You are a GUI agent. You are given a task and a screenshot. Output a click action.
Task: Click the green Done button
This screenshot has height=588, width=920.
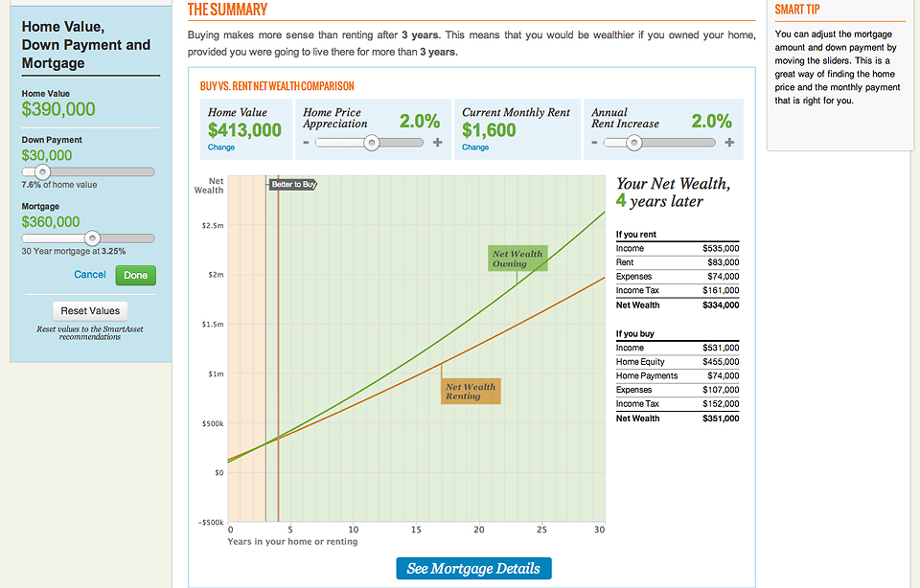135,274
